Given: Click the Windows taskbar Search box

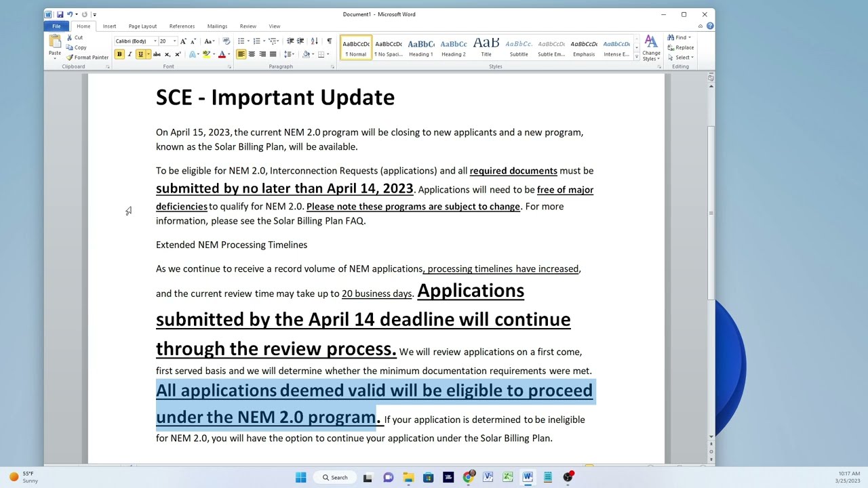Looking at the screenshot, I should coord(335,477).
